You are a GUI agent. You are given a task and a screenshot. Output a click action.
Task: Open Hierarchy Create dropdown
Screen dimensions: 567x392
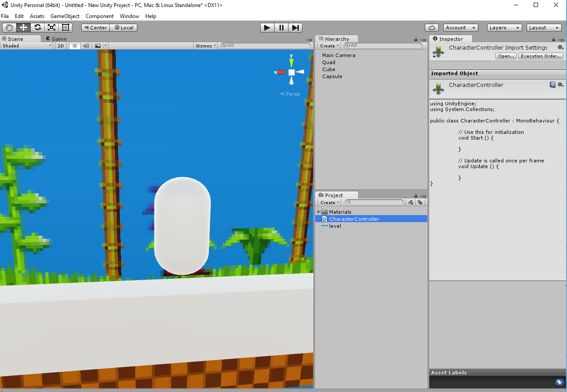(x=329, y=46)
